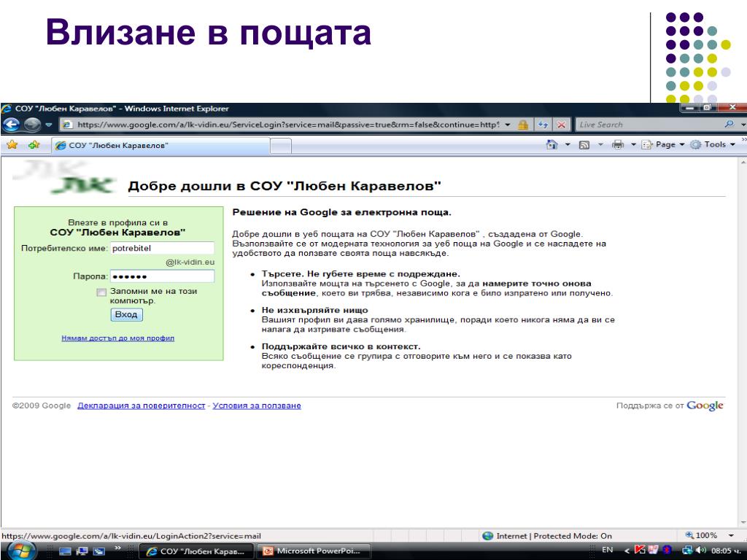Click the Парола password field
Image resolution: width=747 pixels, height=560 pixels.
(x=163, y=276)
